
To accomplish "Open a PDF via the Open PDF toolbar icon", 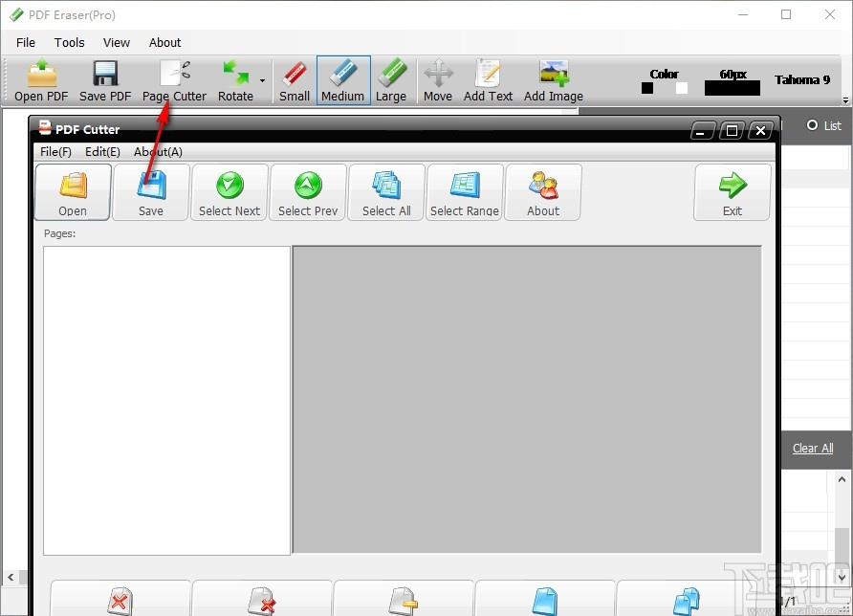I will (x=41, y=80).
